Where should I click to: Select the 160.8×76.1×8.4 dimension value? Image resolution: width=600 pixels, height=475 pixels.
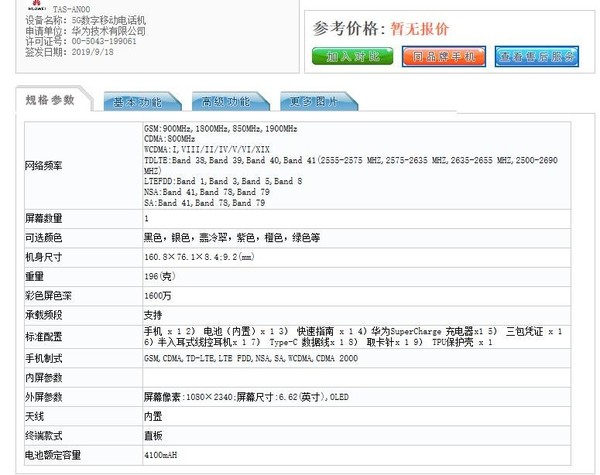[x=199, y=257]
